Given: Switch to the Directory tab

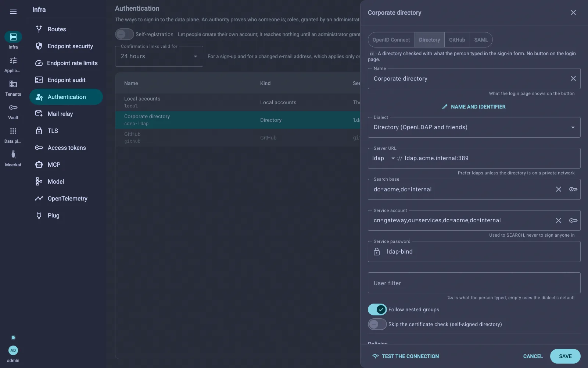Looking at the screenshot, I should [x=429, y=40].
